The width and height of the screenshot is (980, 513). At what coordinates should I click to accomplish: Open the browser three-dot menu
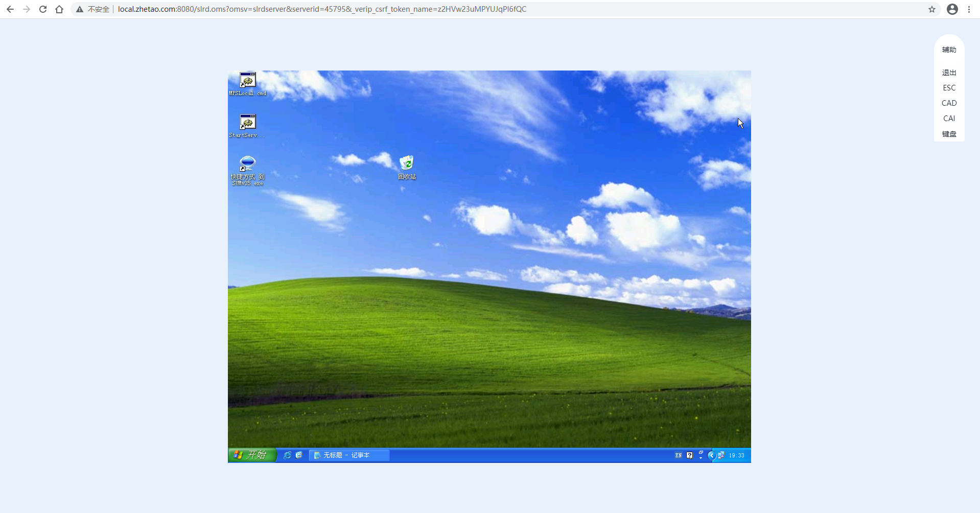click(969, 9)
